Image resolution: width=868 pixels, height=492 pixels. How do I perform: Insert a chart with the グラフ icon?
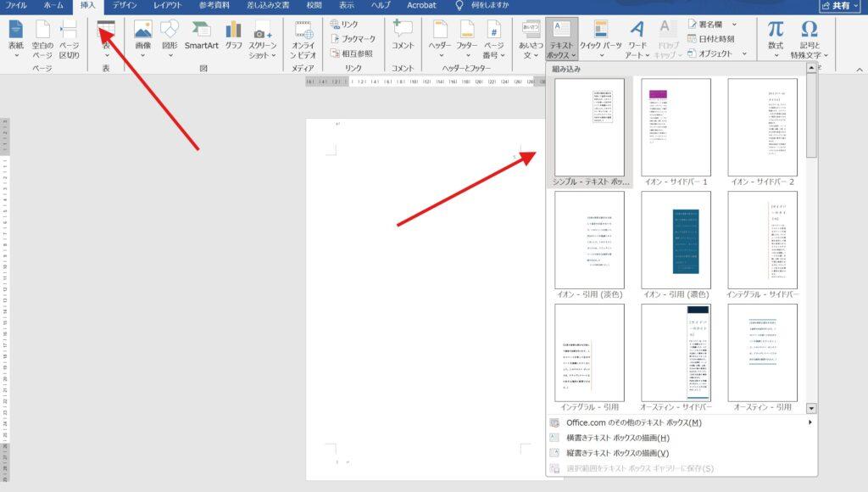[x=233, y=36]
